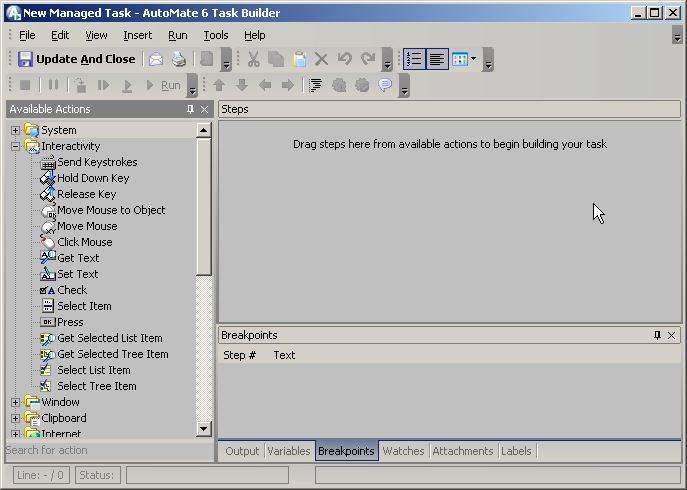Switch to the Labels tab
Screen dimensions: 687x490
tap(517, 451)
